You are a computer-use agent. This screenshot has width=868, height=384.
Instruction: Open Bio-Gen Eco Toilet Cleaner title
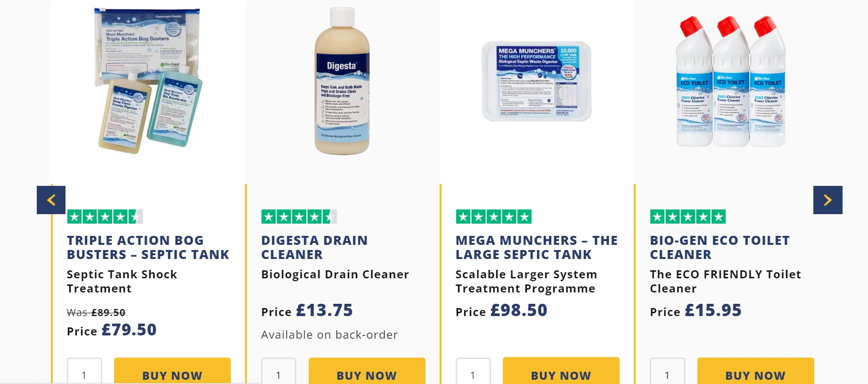(x=720, y=248)
